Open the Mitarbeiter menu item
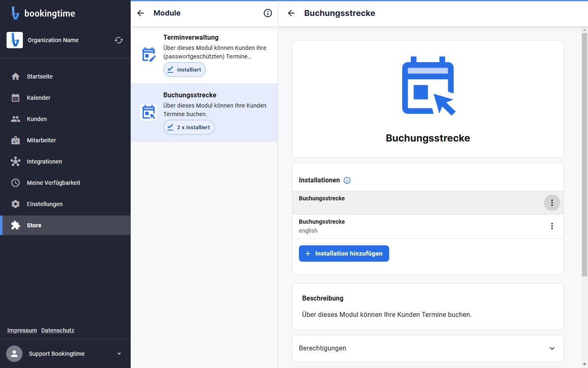 [x=65, y=140]
